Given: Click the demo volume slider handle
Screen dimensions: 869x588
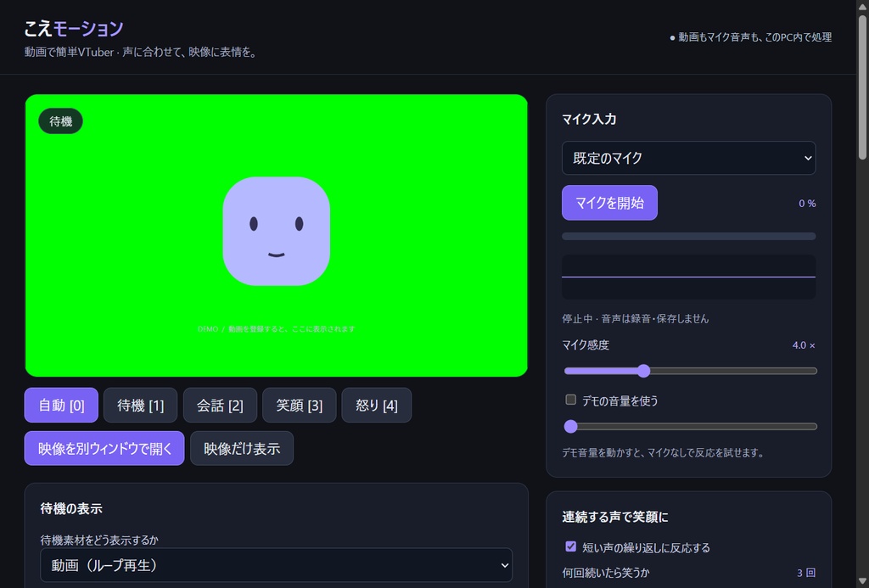Looking at the screenshot, I should (570, 426).
